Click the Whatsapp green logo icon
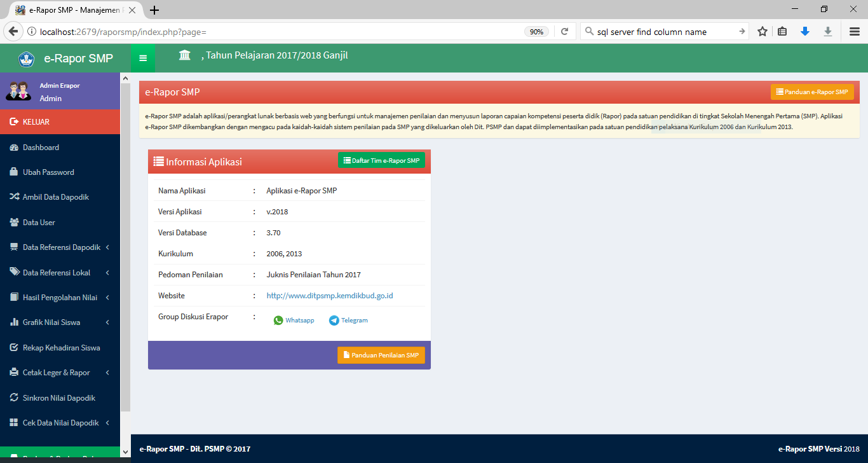This screenshot has width=868, height=463. (278, 321)
